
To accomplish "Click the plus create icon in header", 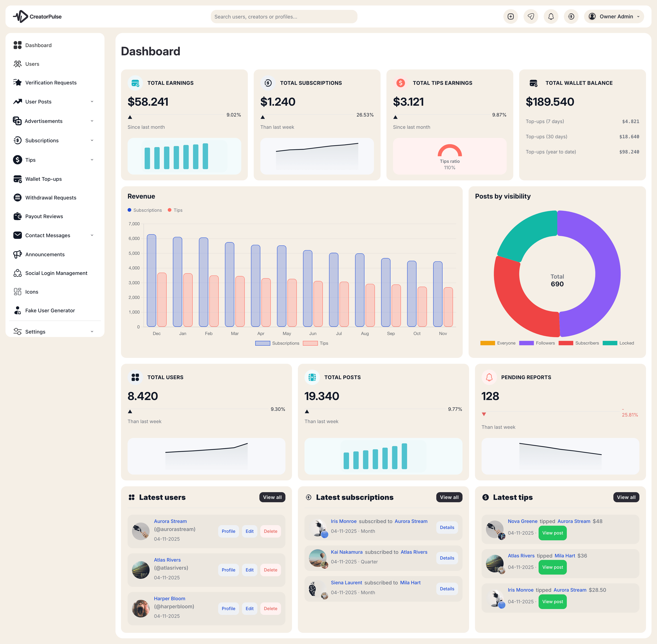I will (x=510, y=16).
